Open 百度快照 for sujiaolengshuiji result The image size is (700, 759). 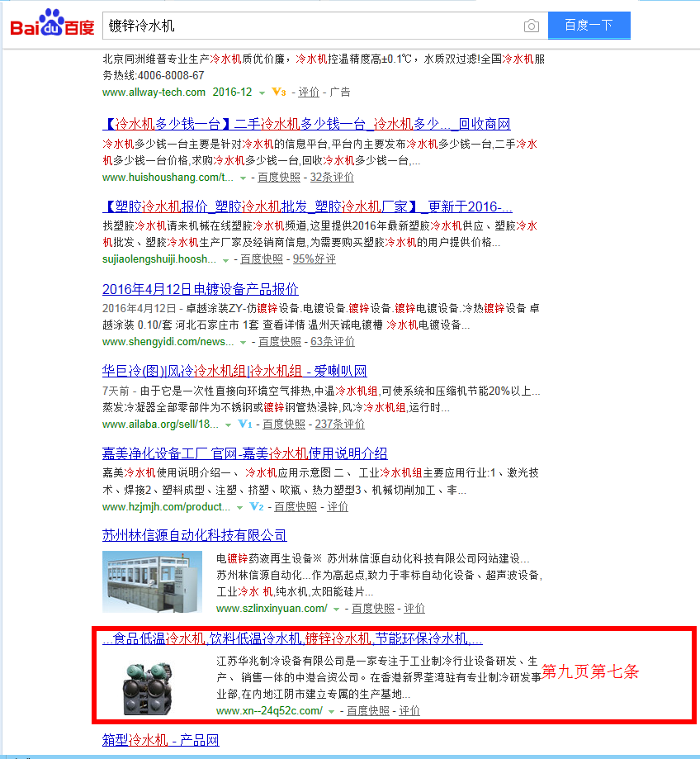point(261,259)
